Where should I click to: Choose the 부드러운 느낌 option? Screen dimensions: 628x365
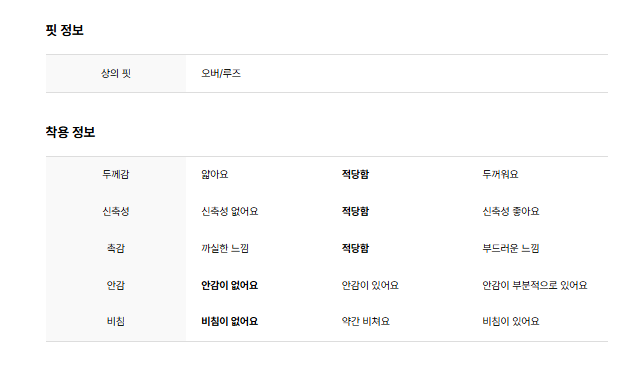click(x=511, y=248)
